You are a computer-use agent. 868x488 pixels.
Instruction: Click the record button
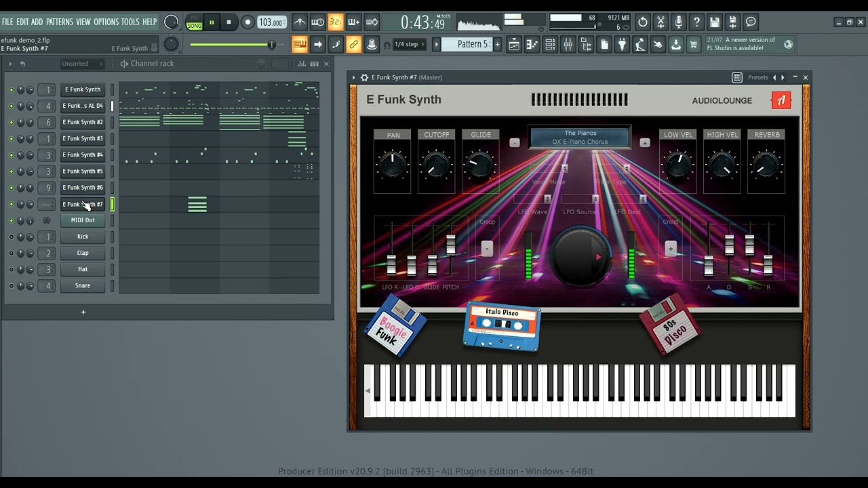click(248, 22)
